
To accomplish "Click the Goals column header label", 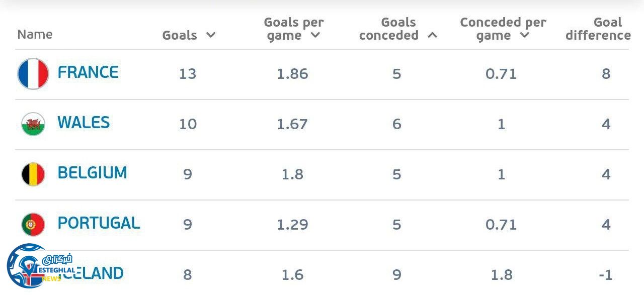I will pos(180,35).
